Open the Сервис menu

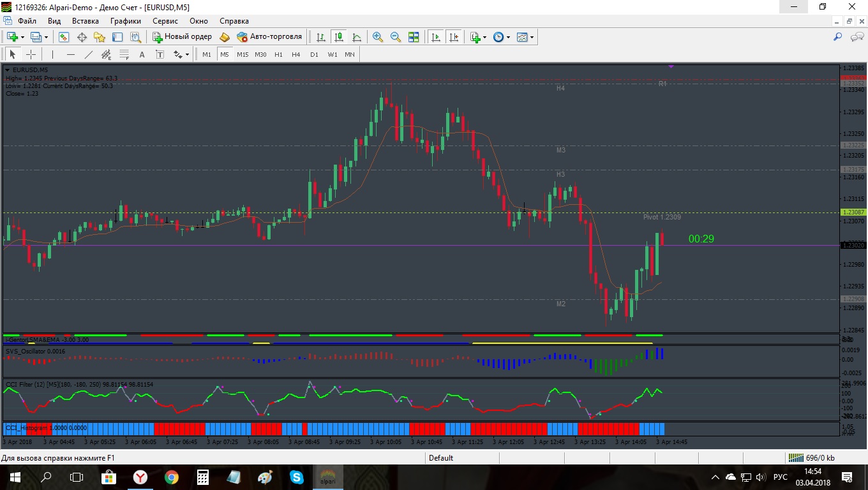[165, 21]
